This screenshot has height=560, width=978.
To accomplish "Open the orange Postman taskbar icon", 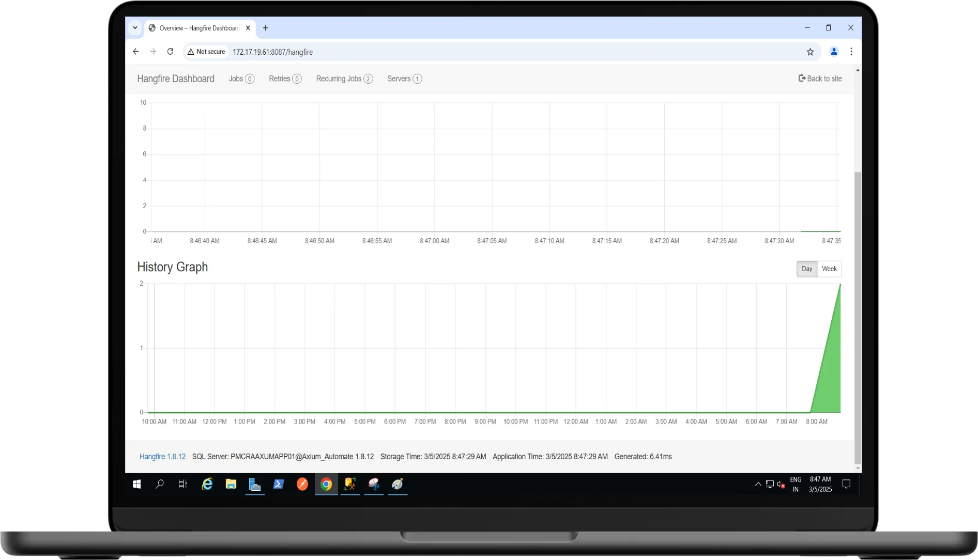I will [x=302, y=484].
